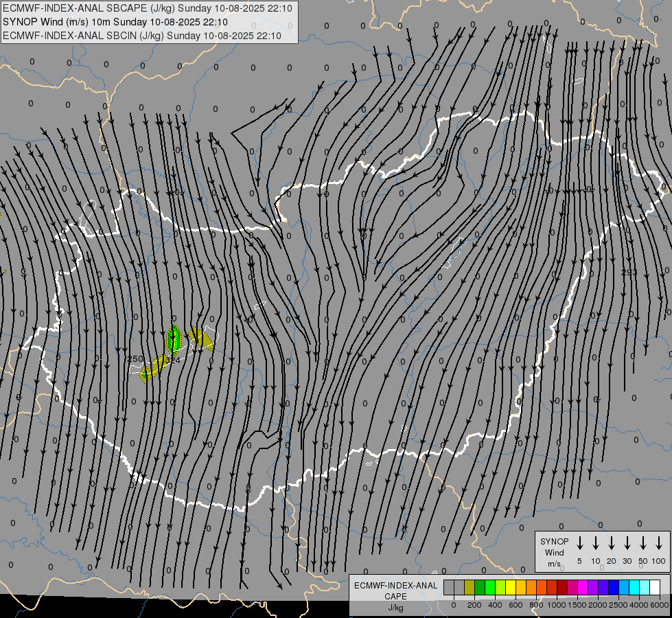Click the m/s unit in wind legend
This screenshot has width=672, height=618.
[554, 564]
